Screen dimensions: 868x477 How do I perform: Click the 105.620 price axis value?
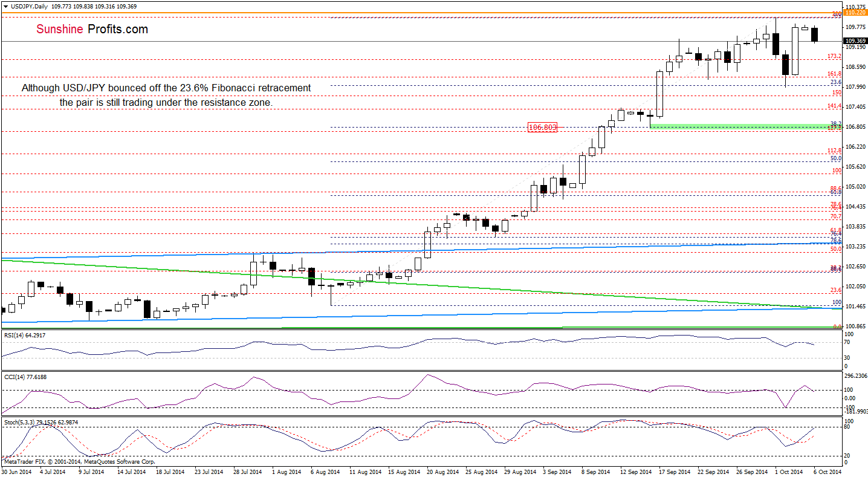[x=855, y=166]
